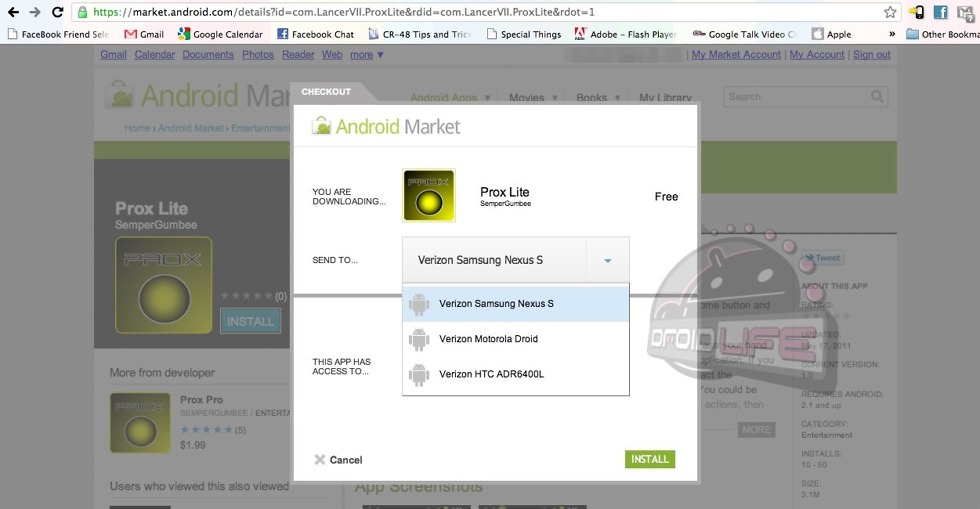This screenshot has width=980, height=509.
Task: Show hidden bookmarks with the chevron
Action: click(891, 34)
